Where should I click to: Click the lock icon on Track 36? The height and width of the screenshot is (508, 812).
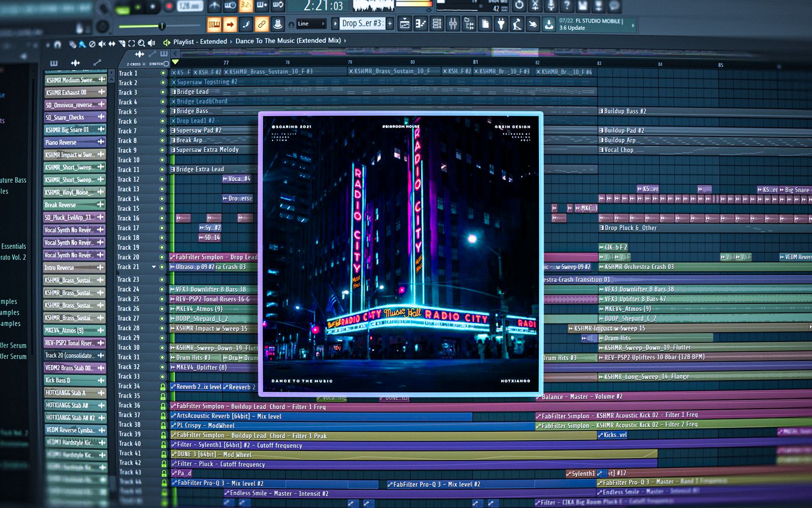(163, 406)
